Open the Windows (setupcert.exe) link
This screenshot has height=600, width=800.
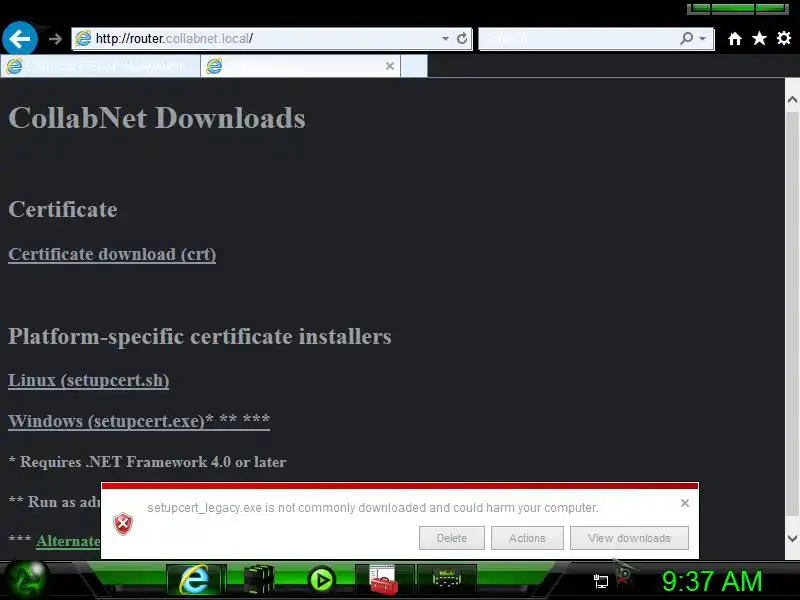[x=139, y=421]
